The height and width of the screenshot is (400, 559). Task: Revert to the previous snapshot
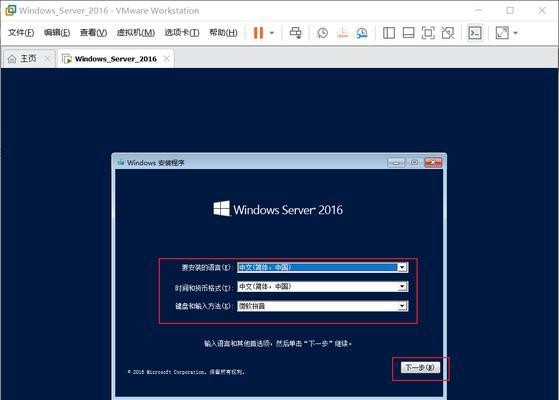tap(342, 33)
